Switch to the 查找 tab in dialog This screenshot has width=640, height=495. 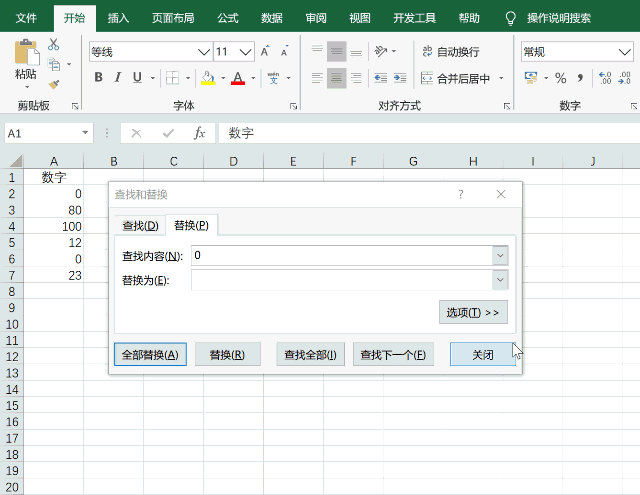point(140,226)
